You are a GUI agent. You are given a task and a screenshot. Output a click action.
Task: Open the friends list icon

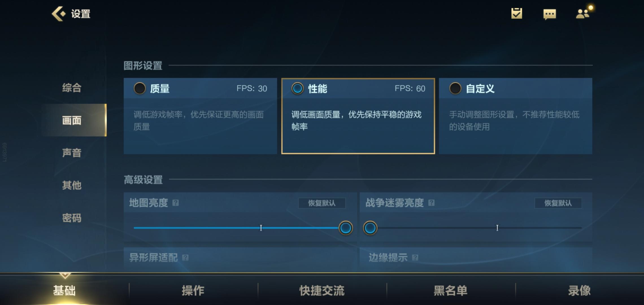point(583,13)
